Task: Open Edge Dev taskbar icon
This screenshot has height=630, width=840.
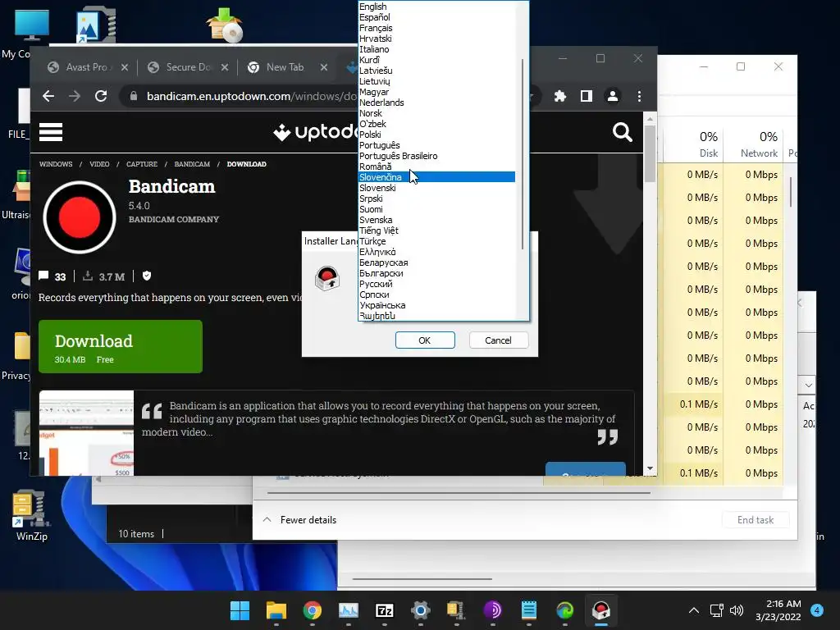Action: pos(564,610)
